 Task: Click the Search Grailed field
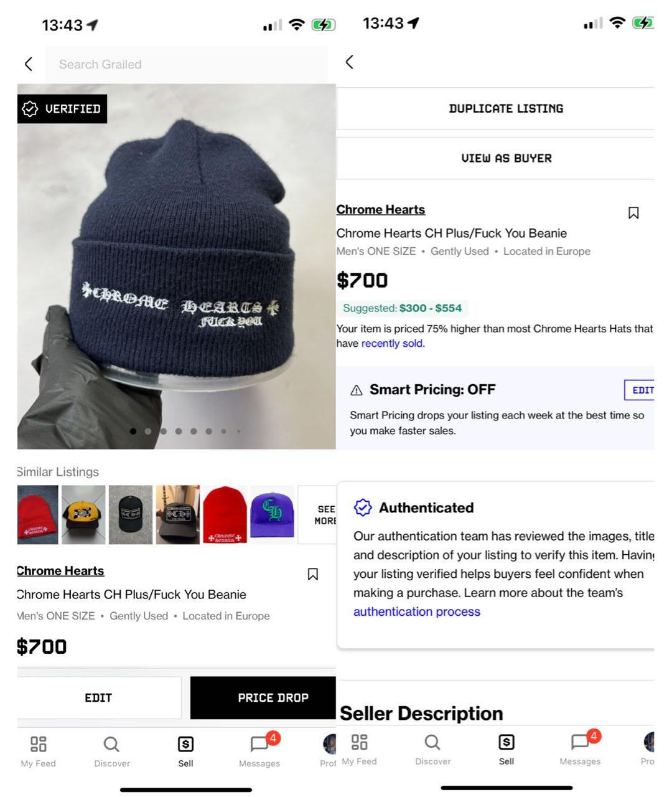click(x=187, y=64)
